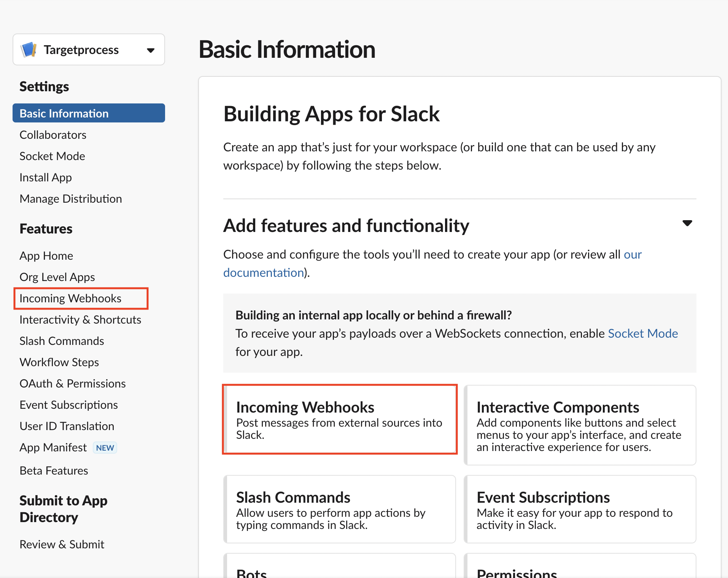Select Socket Mode in Settings sidebar
The height and width of the screenshot is (578, 728).
(x=52, y=156)
